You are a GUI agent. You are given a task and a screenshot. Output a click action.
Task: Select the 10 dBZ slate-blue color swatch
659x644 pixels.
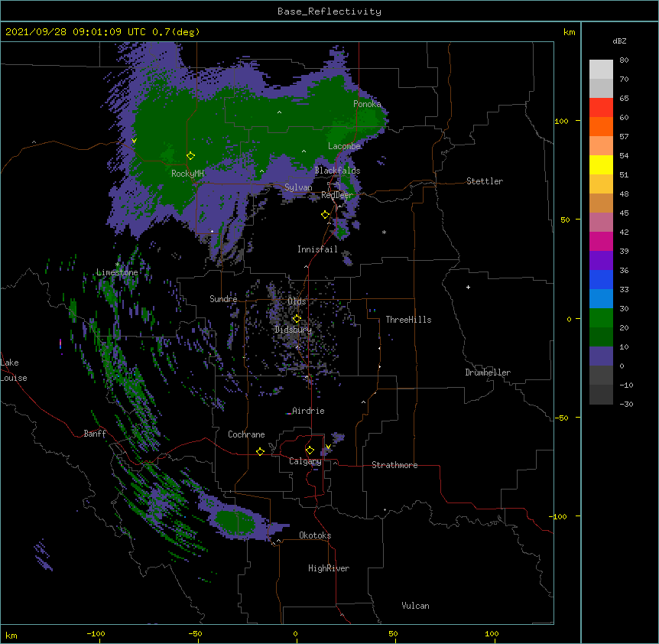601,356
